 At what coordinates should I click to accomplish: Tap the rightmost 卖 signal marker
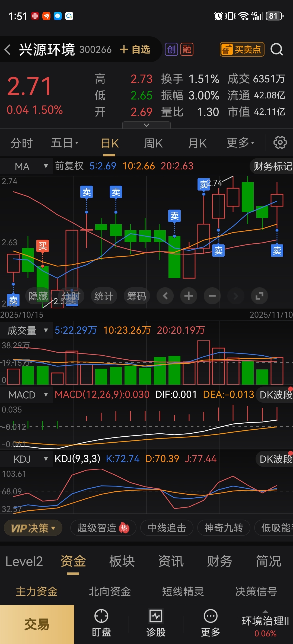tap(277, 250)
